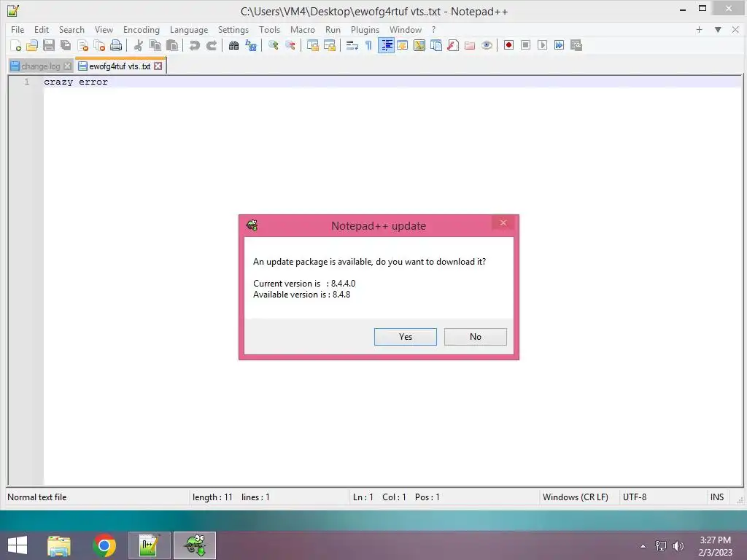Open the ? help menu
This screenshot has height=560, width=747.
pos(433,29)
